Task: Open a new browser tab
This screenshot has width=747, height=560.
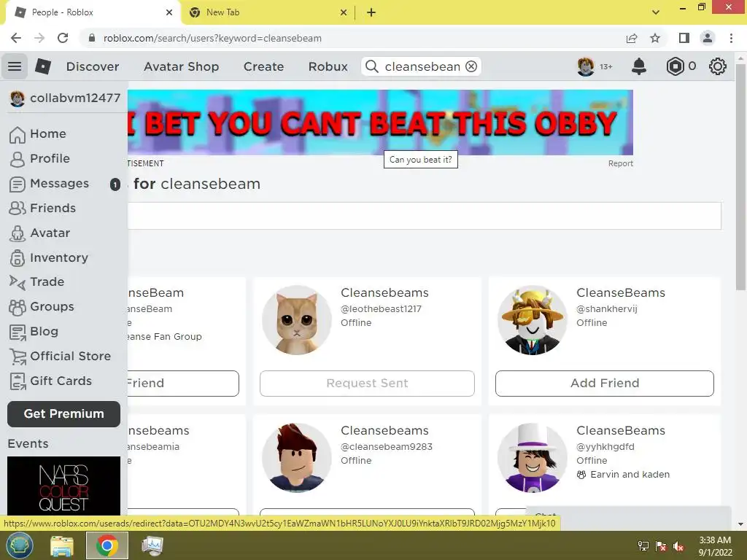Action: (371, 12)
